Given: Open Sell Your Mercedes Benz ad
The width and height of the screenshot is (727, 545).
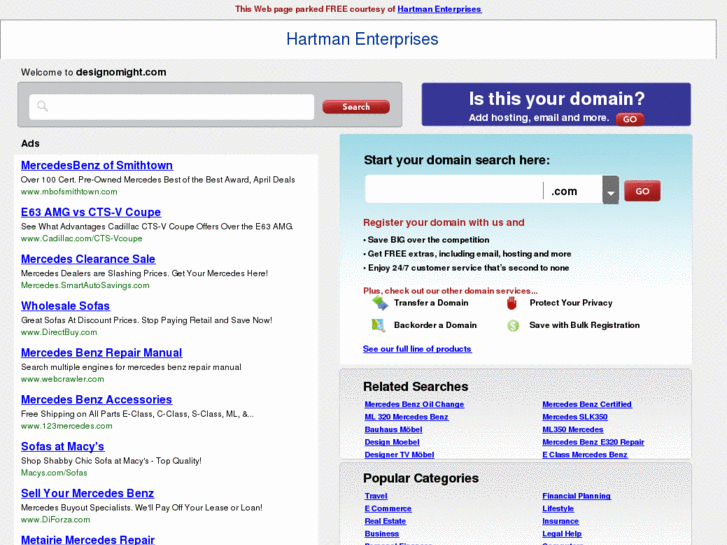Looking at the screenshot, I should tap(87, 493).
